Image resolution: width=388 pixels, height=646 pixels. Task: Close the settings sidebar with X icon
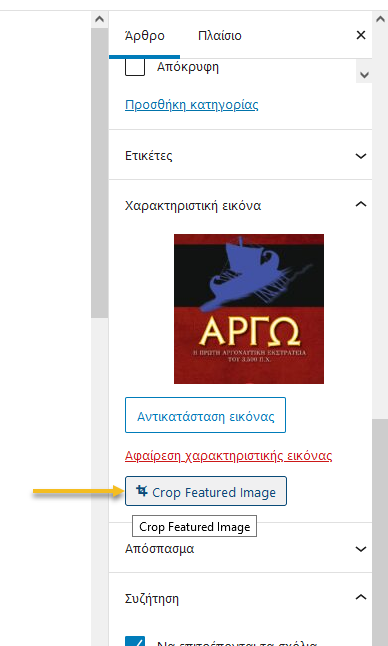[360, 35]
